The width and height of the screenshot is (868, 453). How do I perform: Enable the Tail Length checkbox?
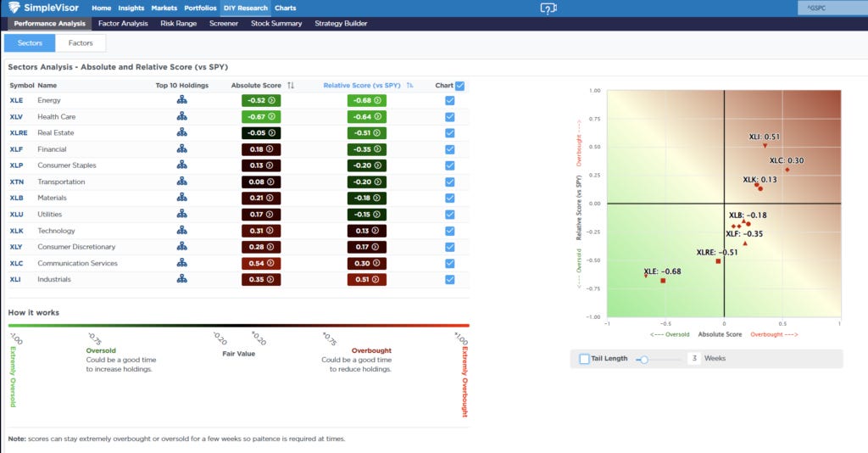[x=584, y=358]
